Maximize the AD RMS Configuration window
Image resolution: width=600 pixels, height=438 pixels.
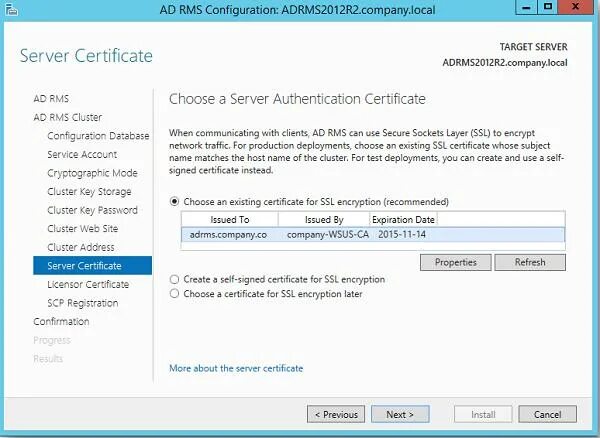tap(548, 7)
